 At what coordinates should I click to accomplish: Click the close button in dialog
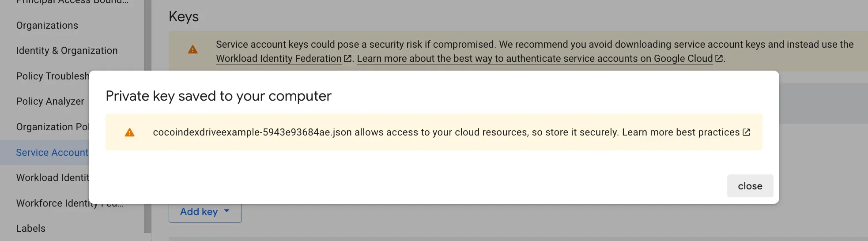click(750, 186)
